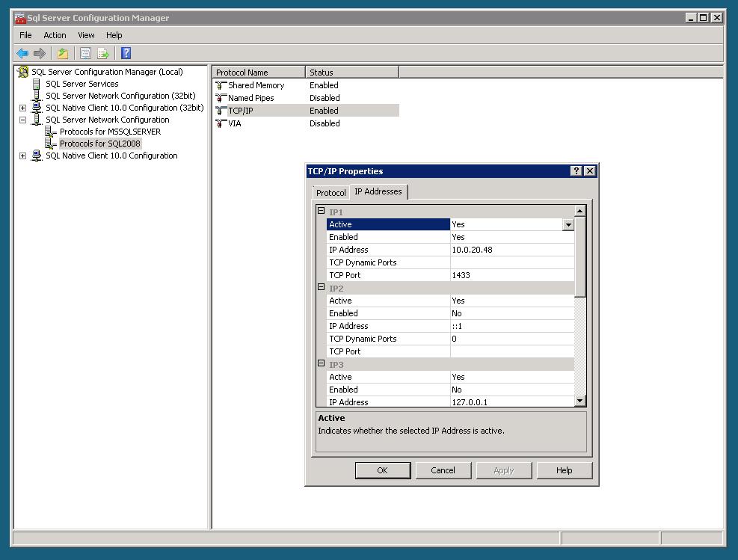The image size is (738, 560).
Task: Click the Status column header
Action: click(x=351, y=73)
